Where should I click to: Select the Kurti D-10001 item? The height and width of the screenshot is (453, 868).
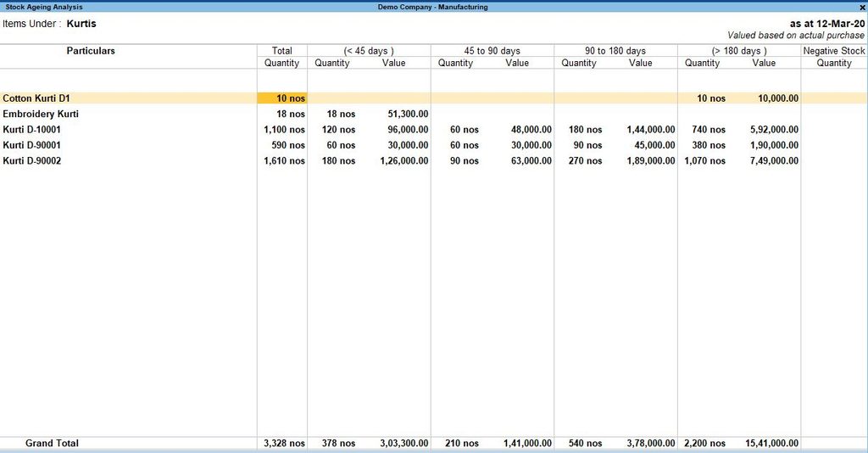coord(31,130)
